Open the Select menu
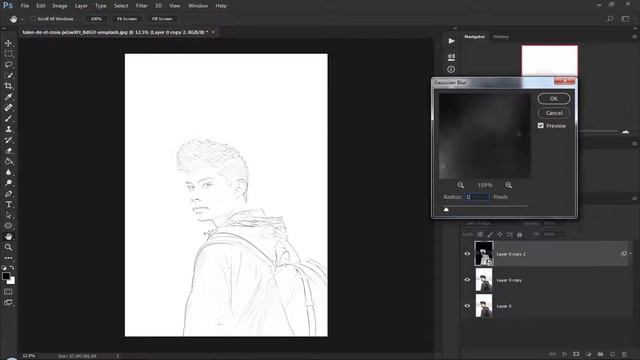 click(121, 6)
